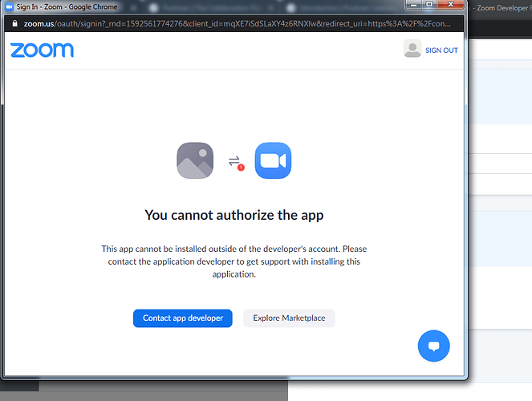Click the Zoom favicon in the title bar

pyautogui.click(x=9, y=6)
